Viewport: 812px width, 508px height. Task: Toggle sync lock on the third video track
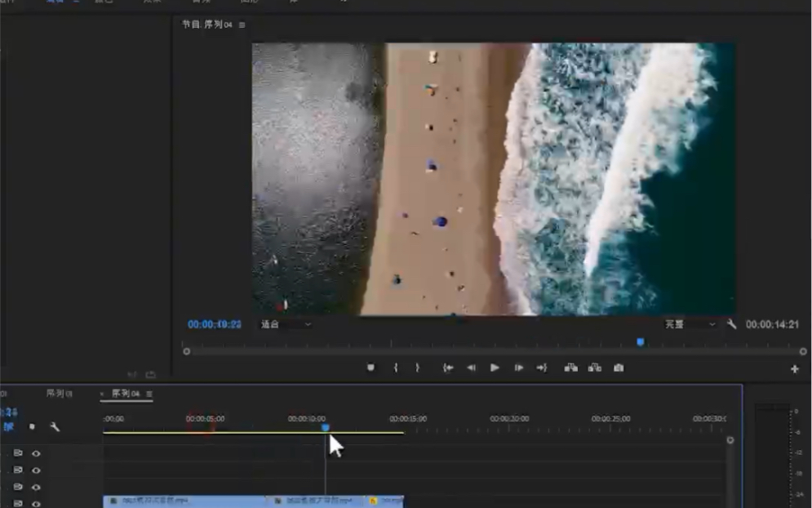pos(18,487)
